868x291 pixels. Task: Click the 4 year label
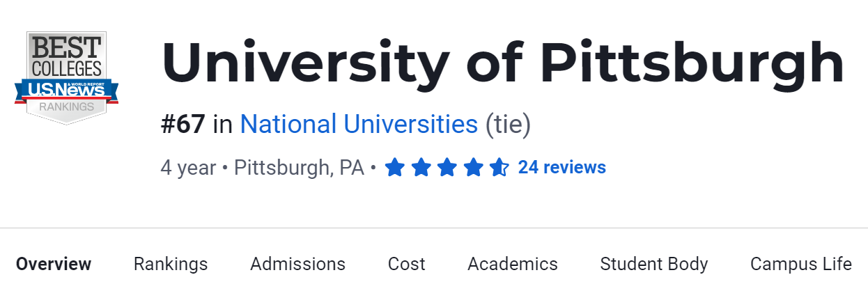(188, 168)
